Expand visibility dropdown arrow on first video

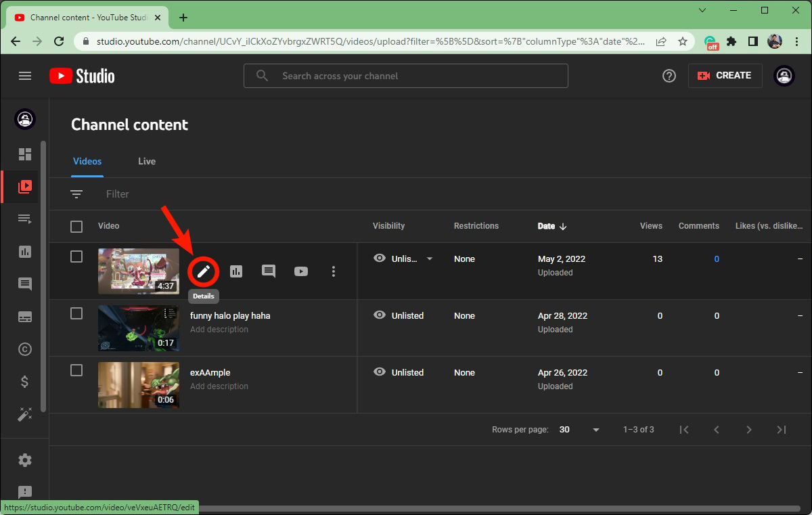click(429, 259)
